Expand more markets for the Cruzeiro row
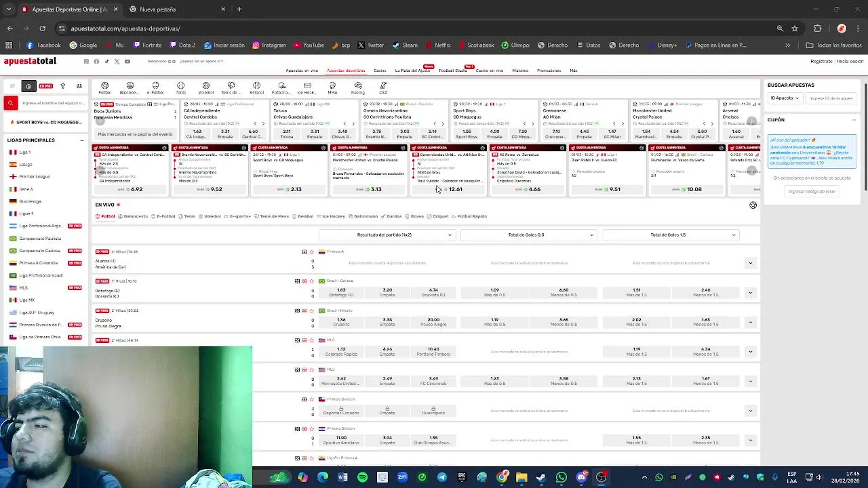Viewport: 868px width, 488px height. [750, 322]
